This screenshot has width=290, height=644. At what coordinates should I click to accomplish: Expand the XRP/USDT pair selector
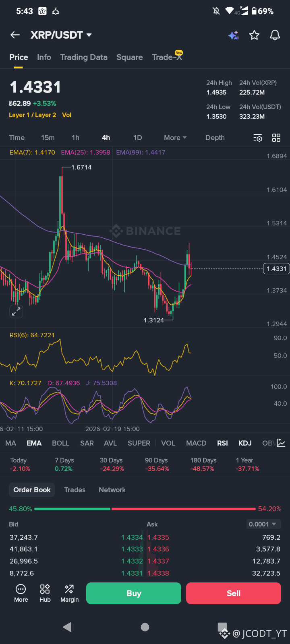click(x=61, y=35)
